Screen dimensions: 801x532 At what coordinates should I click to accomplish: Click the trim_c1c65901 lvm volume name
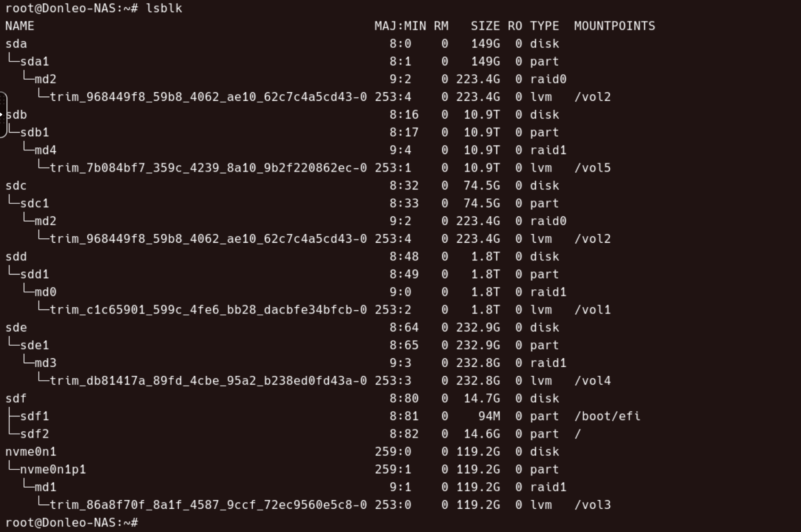tap(208, 310)
